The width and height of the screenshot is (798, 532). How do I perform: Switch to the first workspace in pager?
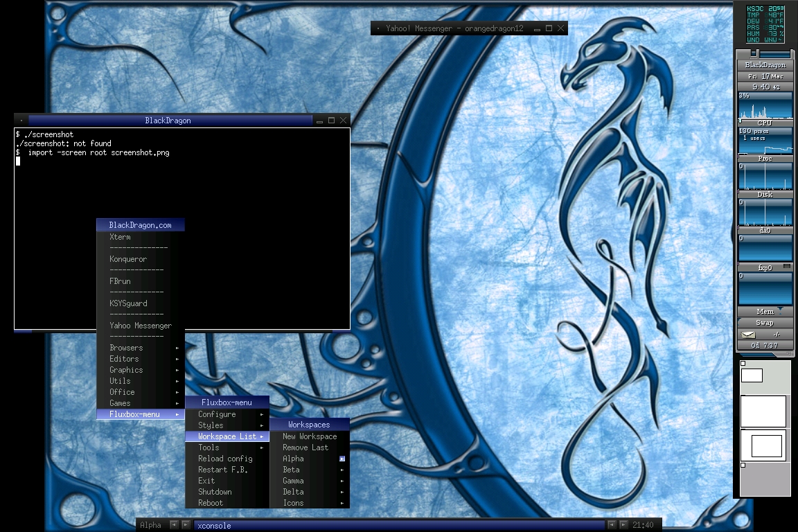[765, 378]
